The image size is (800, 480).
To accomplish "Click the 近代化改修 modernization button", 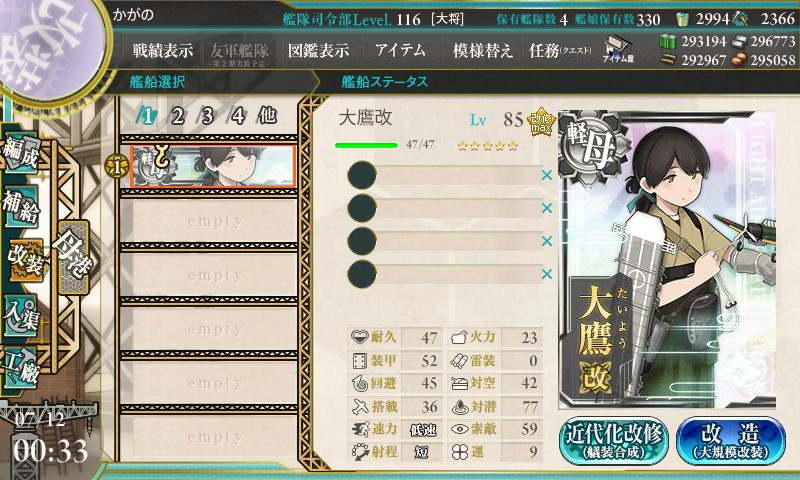I will tap(614, 440).
